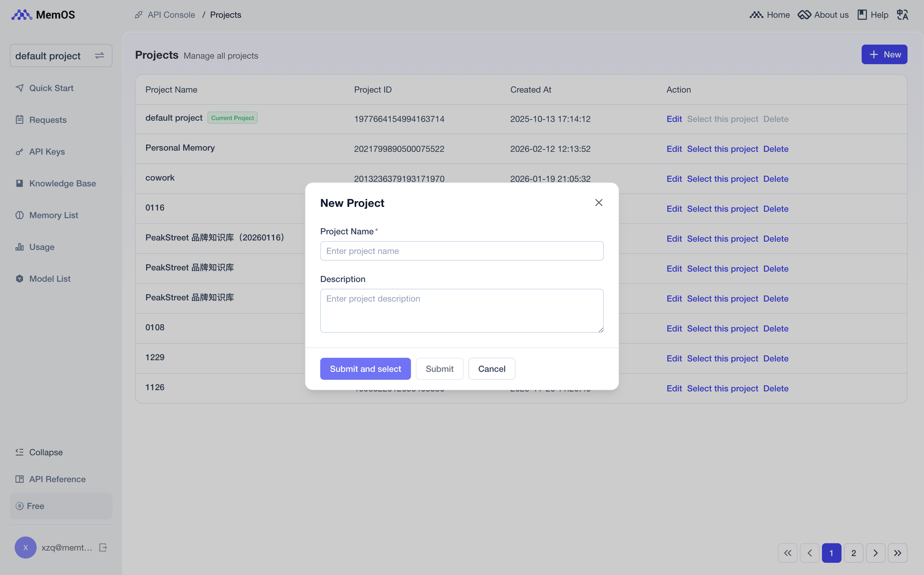Screen dimensions: 924x575
Task: Click the Submit and select button
Action: coord(365,368)
